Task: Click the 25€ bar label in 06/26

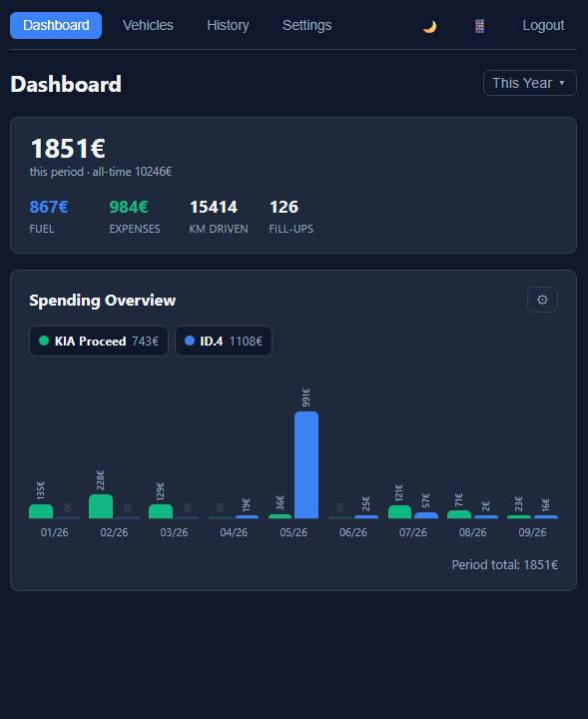Action: coord(365,503)
